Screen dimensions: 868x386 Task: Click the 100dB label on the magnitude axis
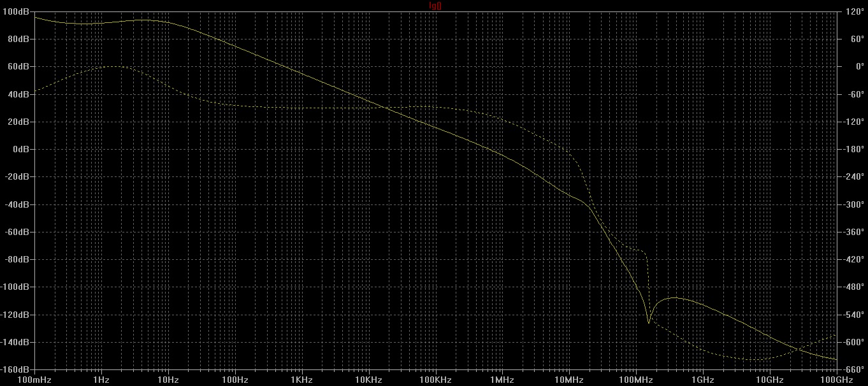[17, 11]
